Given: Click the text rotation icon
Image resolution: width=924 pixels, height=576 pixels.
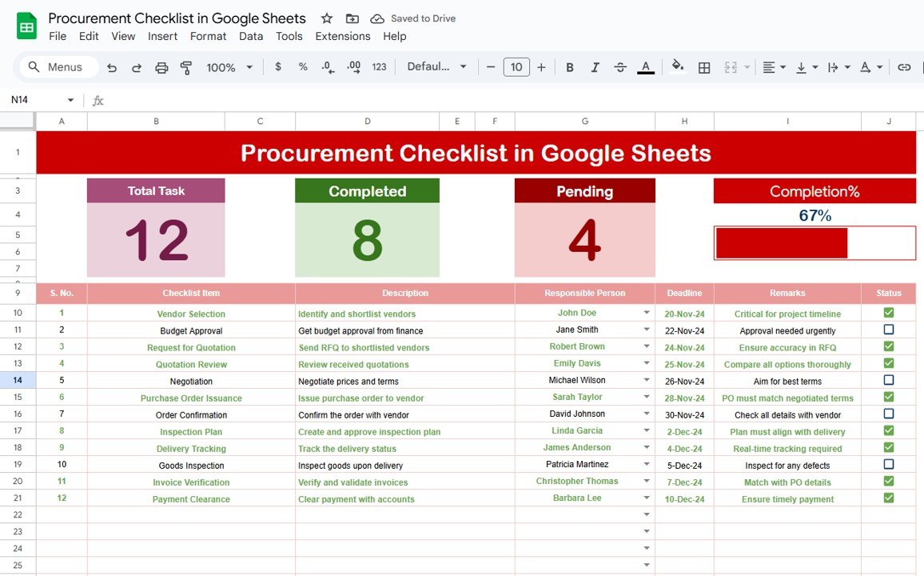Looking at the screenshot, I should pos(865,67).
